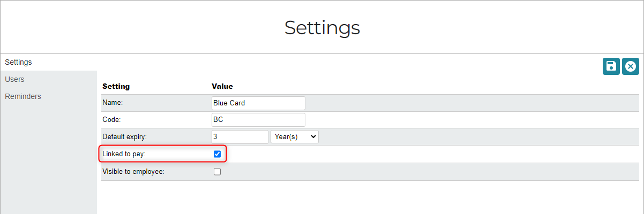Click into the Code field showing BC

(258, 120)
